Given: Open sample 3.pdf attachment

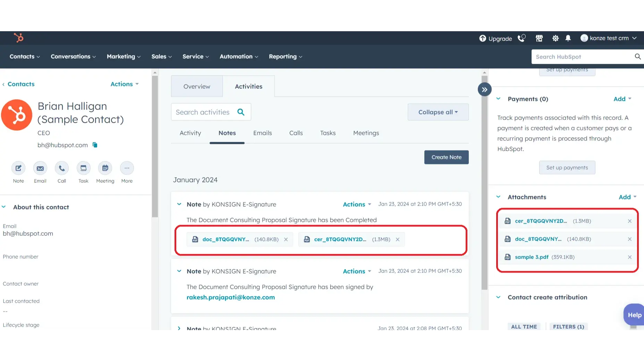Looking at the screenshot, I should [532, 257].
